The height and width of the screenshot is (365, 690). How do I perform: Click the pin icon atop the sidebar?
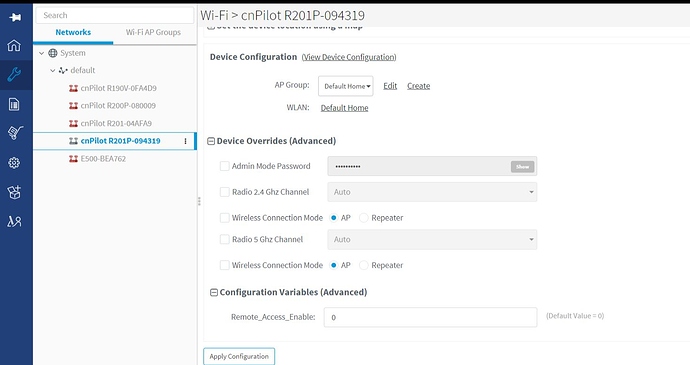pos(15,17)
